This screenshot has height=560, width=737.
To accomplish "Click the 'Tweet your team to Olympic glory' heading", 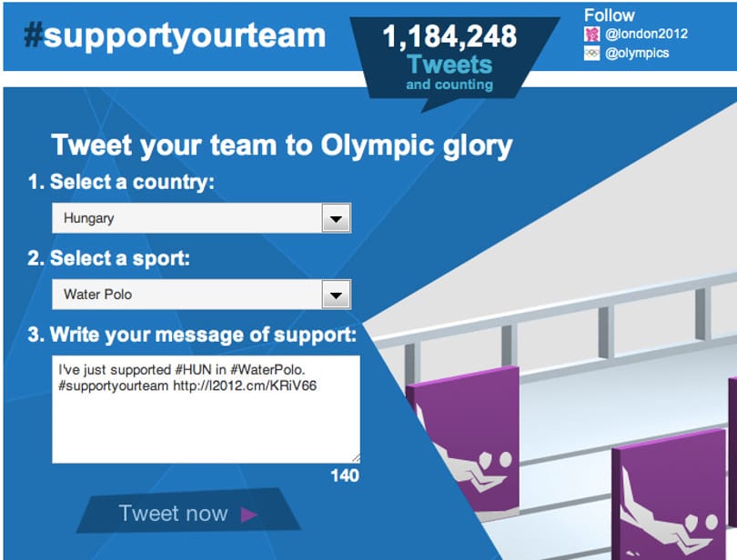I will click(x=281, y=145).
